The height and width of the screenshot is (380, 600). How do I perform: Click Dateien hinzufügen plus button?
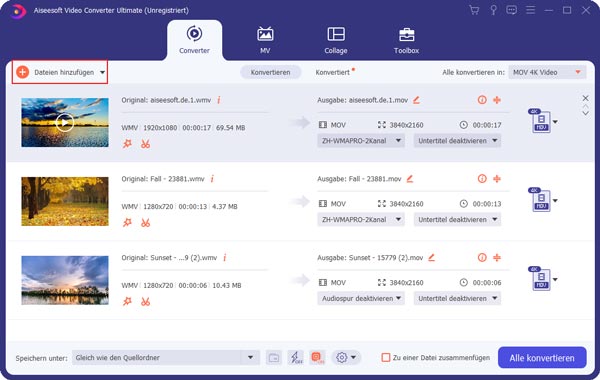pos(23,72)
